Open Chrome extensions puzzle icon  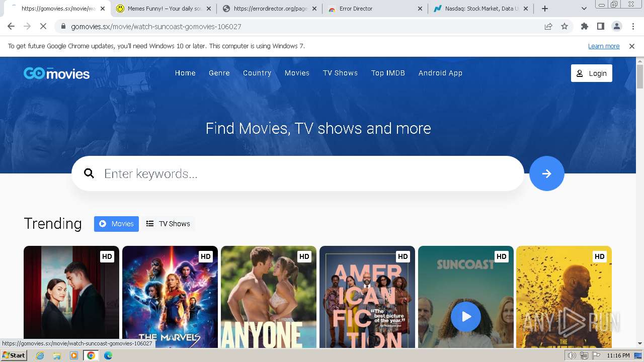click(x=584, y=26)
